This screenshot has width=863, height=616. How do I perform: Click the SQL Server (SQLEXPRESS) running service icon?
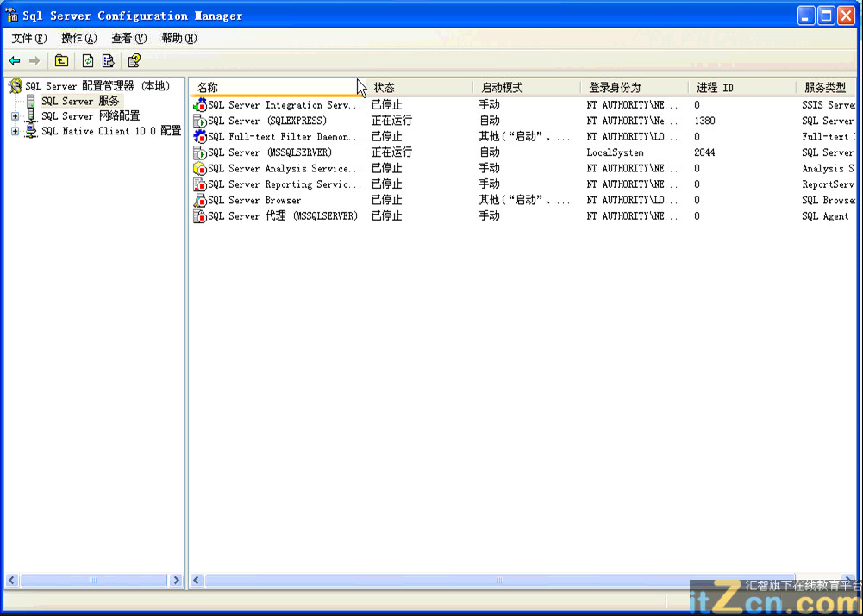click(200, 121)
